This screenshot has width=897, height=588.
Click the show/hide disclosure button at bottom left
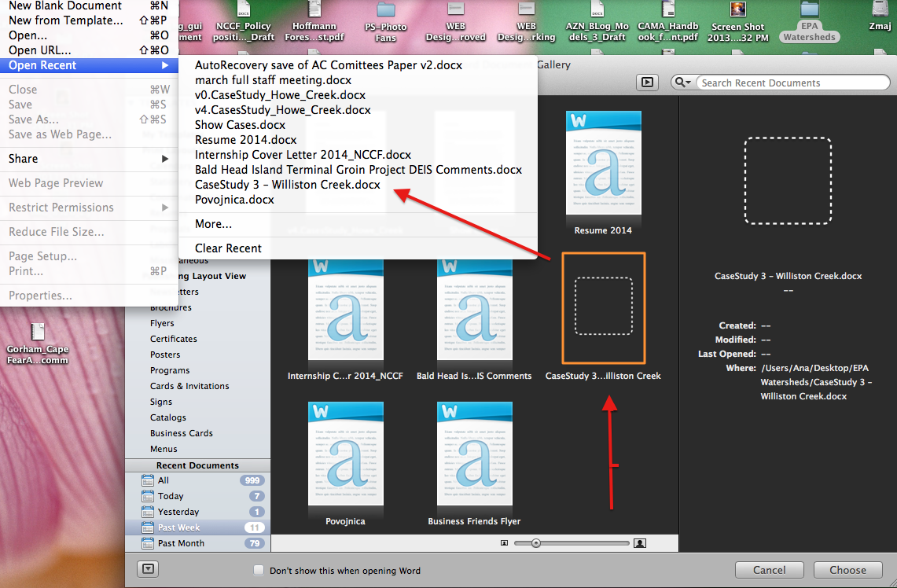coord(148,569)
